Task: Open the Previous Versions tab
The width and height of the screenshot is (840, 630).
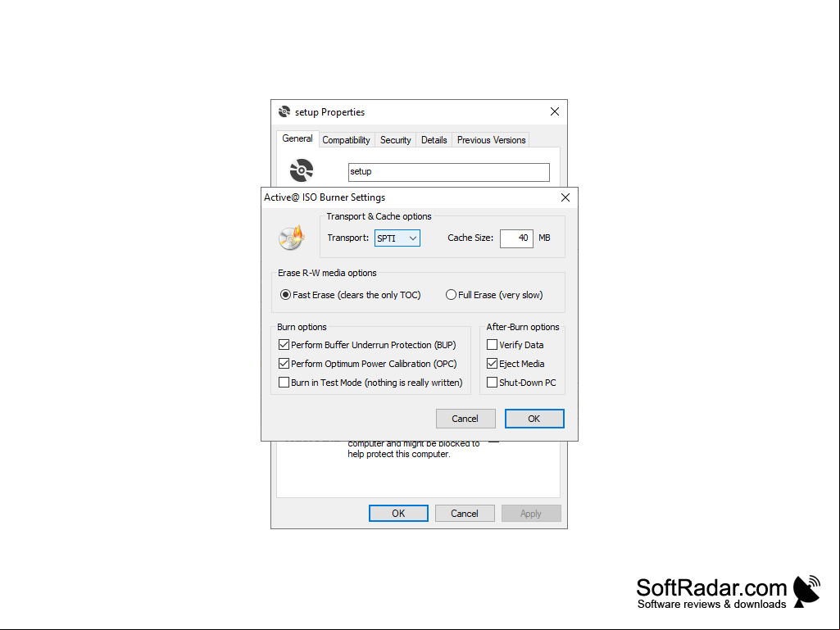Action: click(491, 140)
